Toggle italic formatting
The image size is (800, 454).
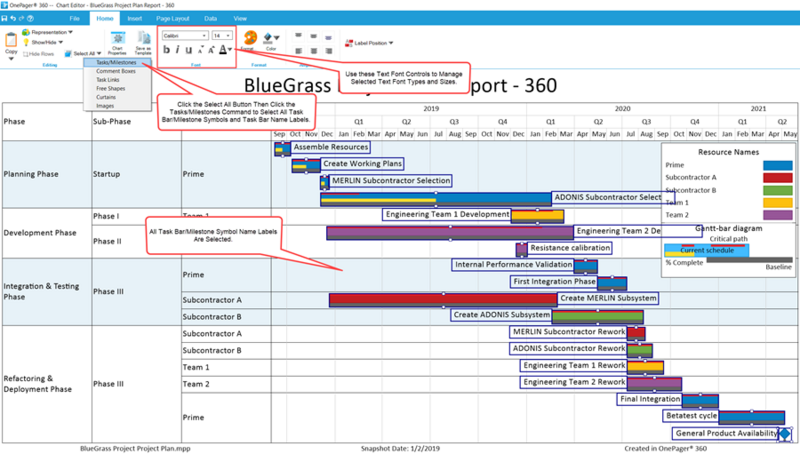[177, 49]
